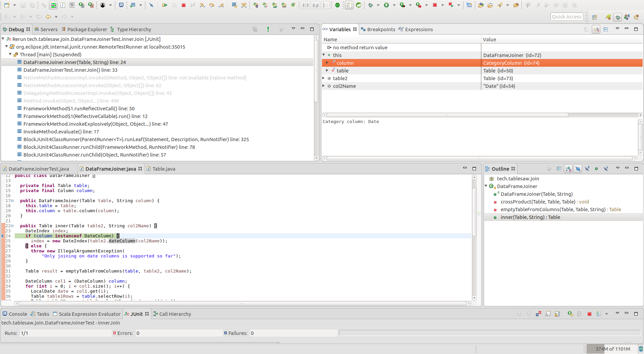This screenshot has width=644, height=354.
Task: Step Return from the inner method
Action: click(221, 5)
